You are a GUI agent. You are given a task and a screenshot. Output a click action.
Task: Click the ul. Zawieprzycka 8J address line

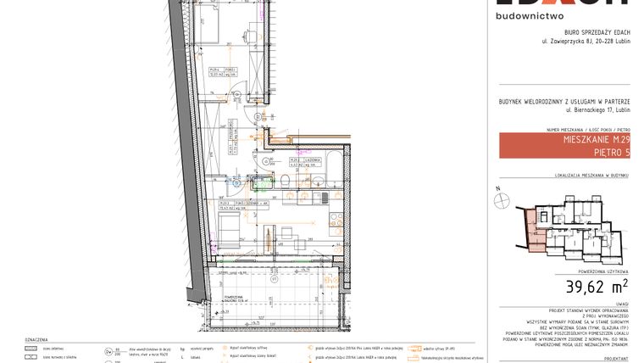pos(586,41)
